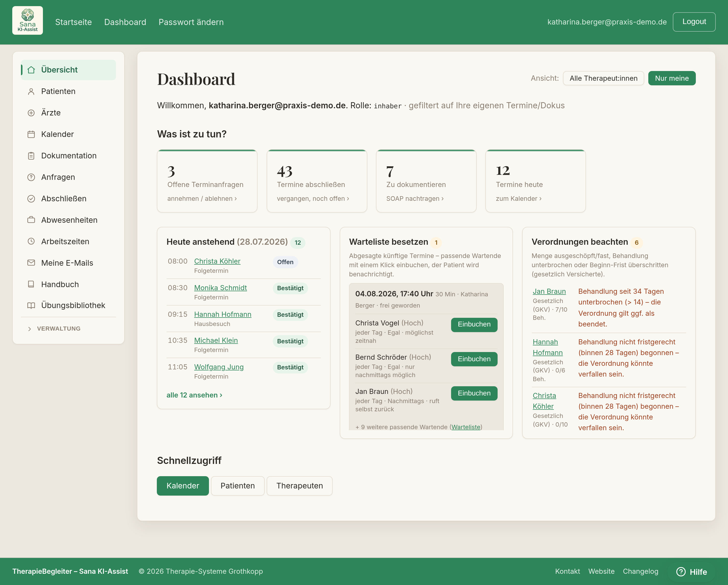Click the Changelog footer link
The width and height of the screenshot is (728, 585).
click(x=641, y=571)
